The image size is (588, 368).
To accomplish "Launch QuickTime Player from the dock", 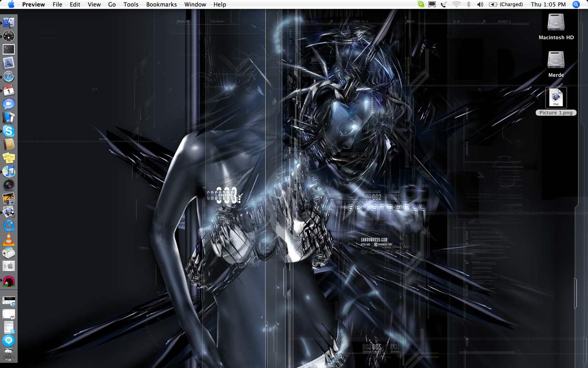I will 9,226.
